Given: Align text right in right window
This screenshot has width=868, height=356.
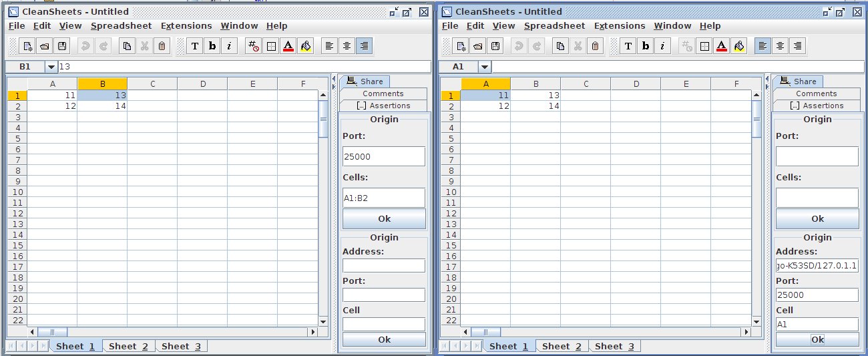Looking at the screenshot, I should point(797,46).
